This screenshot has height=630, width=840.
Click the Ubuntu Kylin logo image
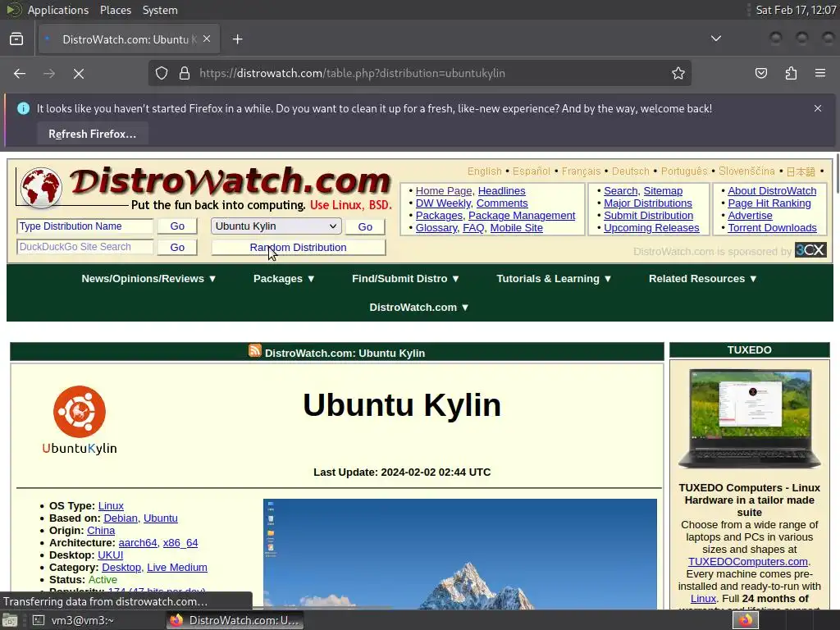click(x=80, y=420)
